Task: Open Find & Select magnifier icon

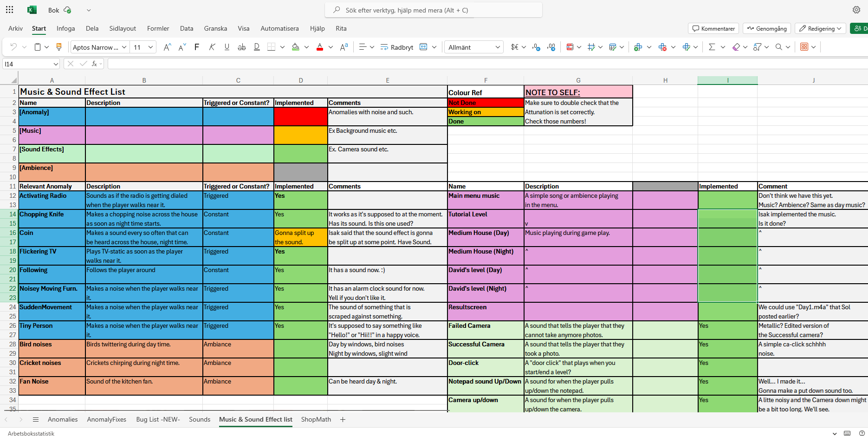Action: pos(779,47)
